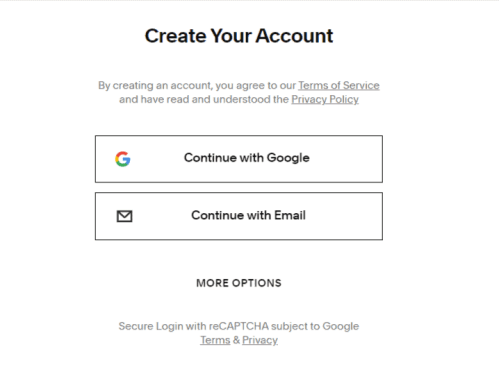Click the envelope email icon
Viewport: 499px width, 384px height.
tap(124, 216)
